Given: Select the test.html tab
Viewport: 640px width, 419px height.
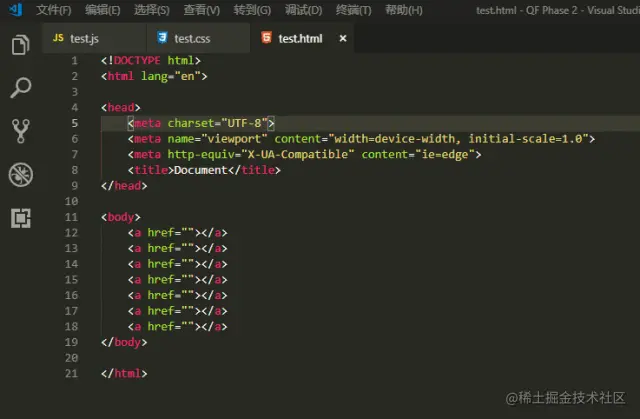Looking at the screenshot, I should [x=302, y=38].
